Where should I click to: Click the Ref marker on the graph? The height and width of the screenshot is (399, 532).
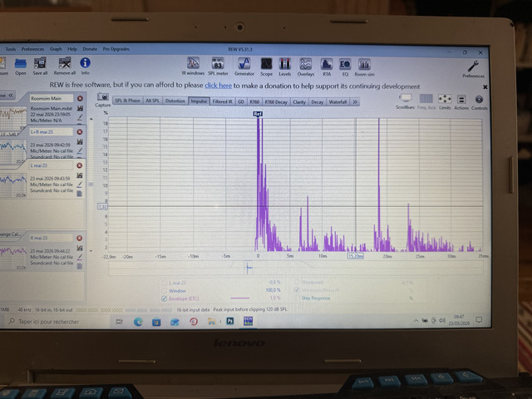[x=258, y=114]
